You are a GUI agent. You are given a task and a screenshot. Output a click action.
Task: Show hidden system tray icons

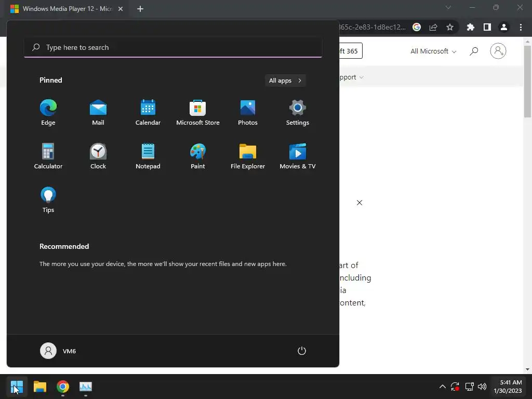point(443,387)
